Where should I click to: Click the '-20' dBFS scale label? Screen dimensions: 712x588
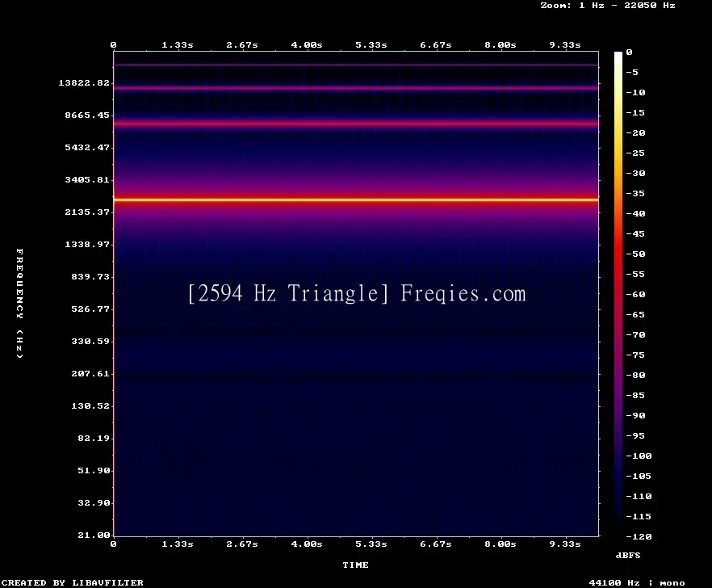635,132
